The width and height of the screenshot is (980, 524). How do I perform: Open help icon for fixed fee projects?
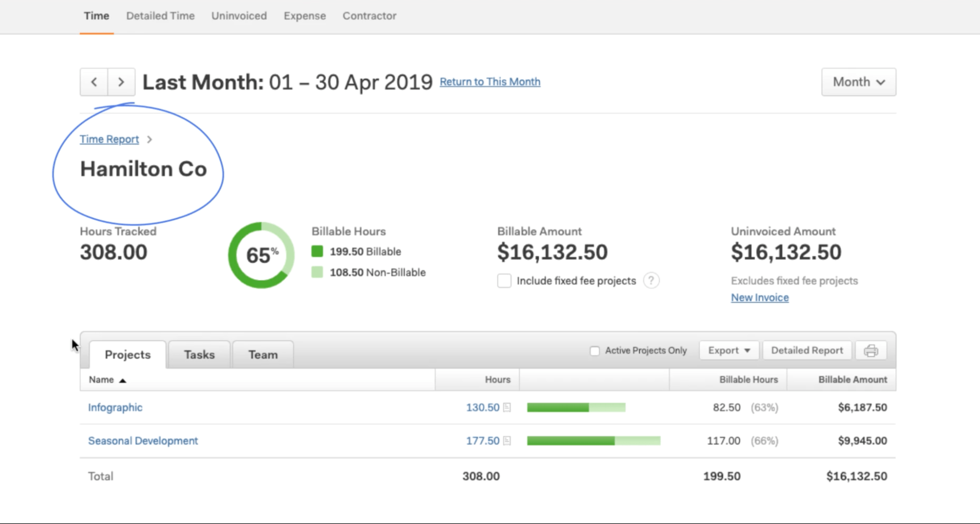click(651, 280)
